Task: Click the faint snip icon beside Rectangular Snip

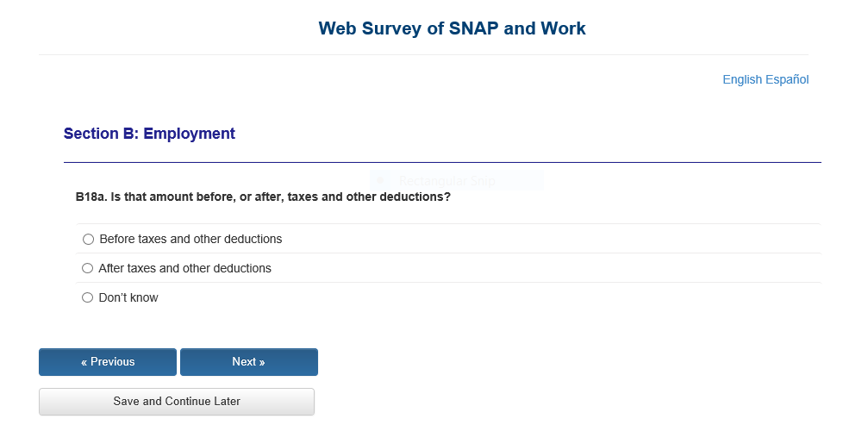Action: click(x=380, y=180)
